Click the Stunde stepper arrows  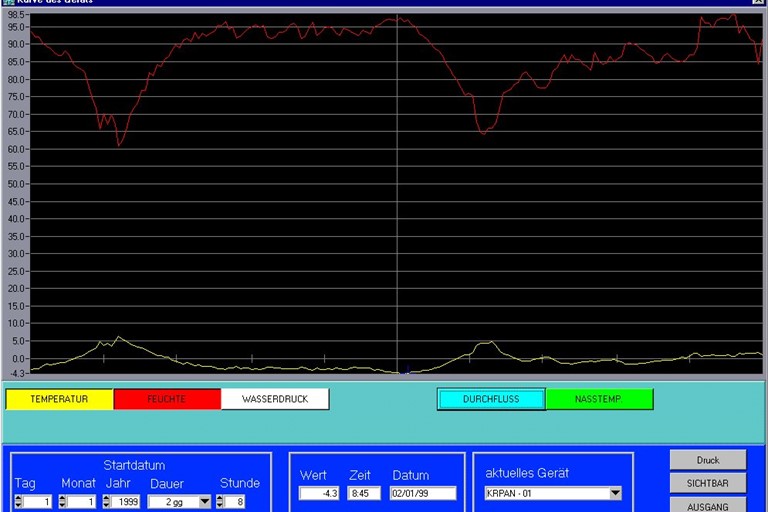[221, 502]
